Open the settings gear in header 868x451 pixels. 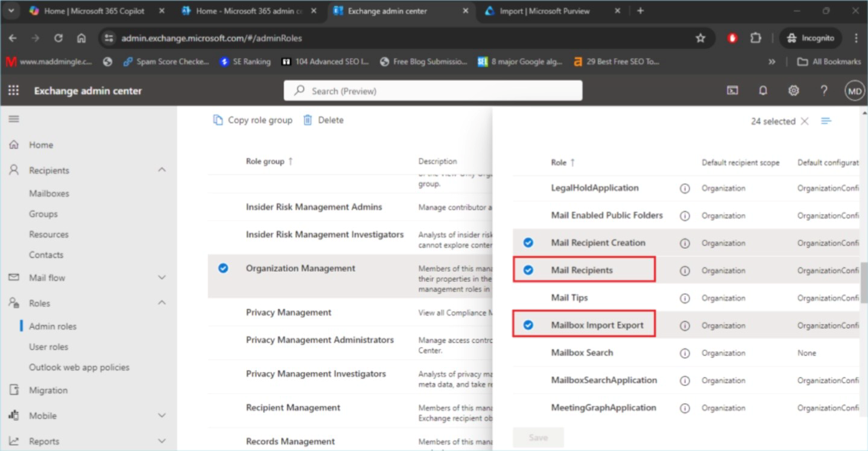click(x=794, y=91)
